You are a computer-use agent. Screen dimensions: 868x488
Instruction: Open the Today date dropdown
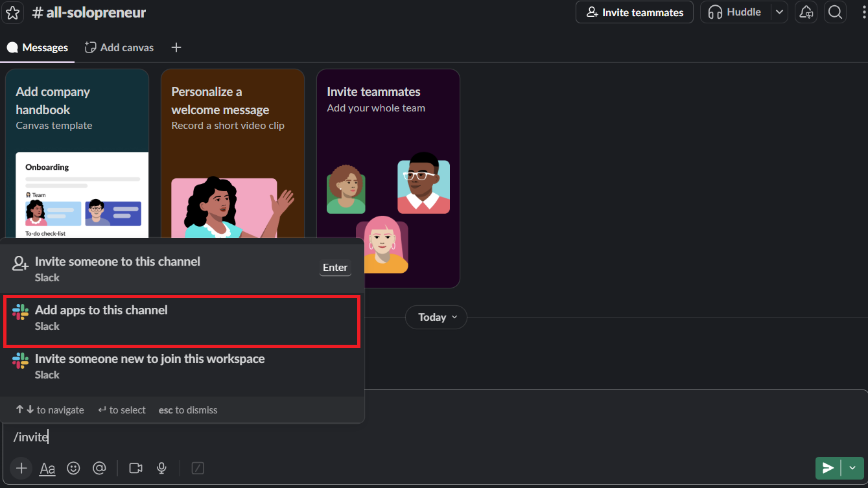(436, 317)
